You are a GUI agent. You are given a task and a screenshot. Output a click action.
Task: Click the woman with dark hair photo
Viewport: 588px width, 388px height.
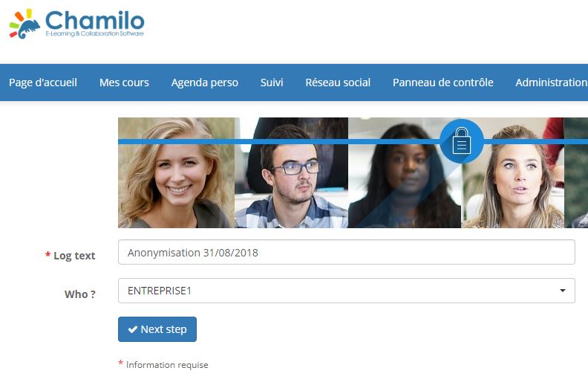tap(405, 172)
